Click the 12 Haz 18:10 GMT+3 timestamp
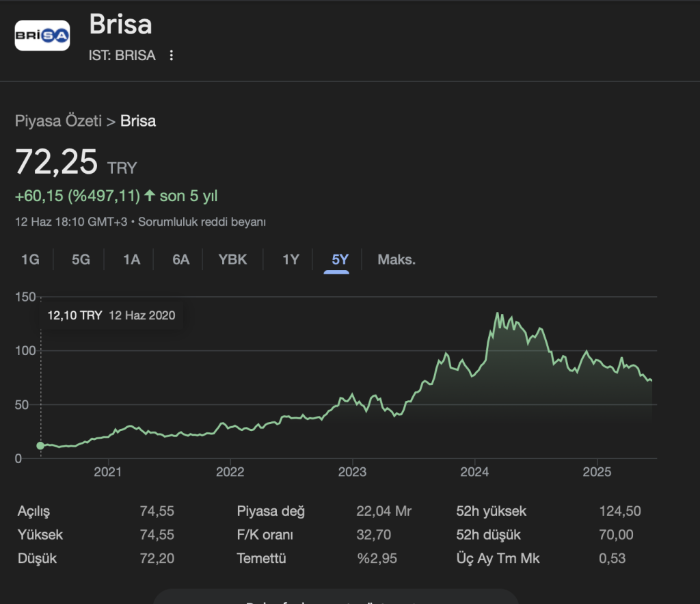Viewport: 700px width, 604px height. pyautogui.click(x=71, y=222)
